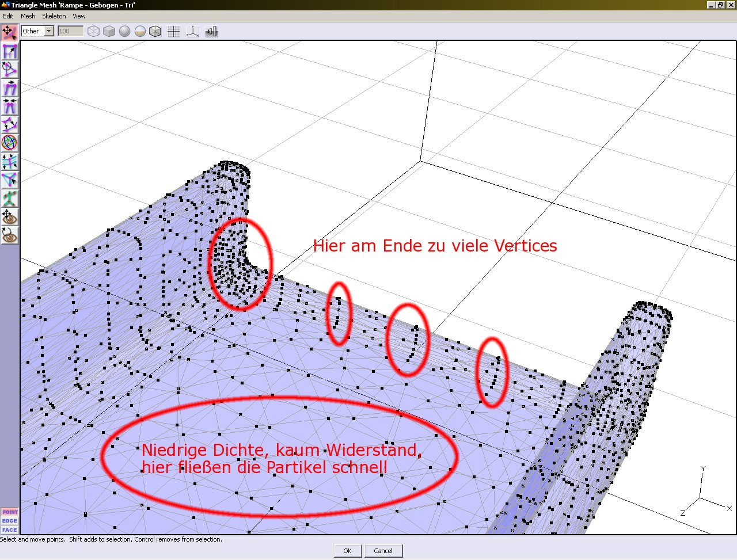Select the rotate viewpoint tool
This screenshot has width=737, height=560.
pyautogui.click(x=9, y=235)
